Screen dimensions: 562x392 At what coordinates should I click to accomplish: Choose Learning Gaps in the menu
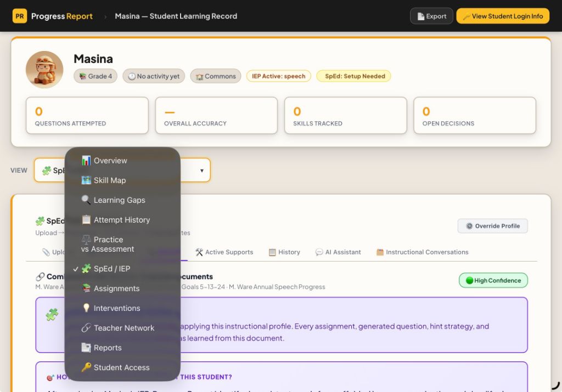(122, 200)
